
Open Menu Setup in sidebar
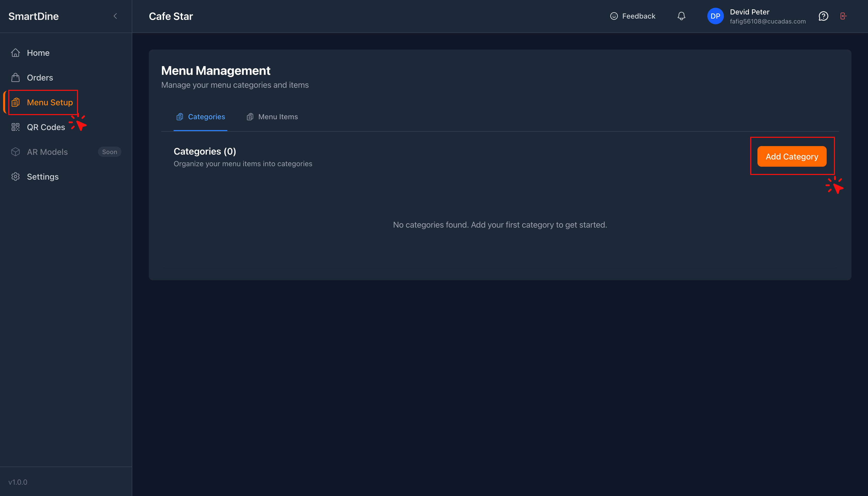click(50, 102)
